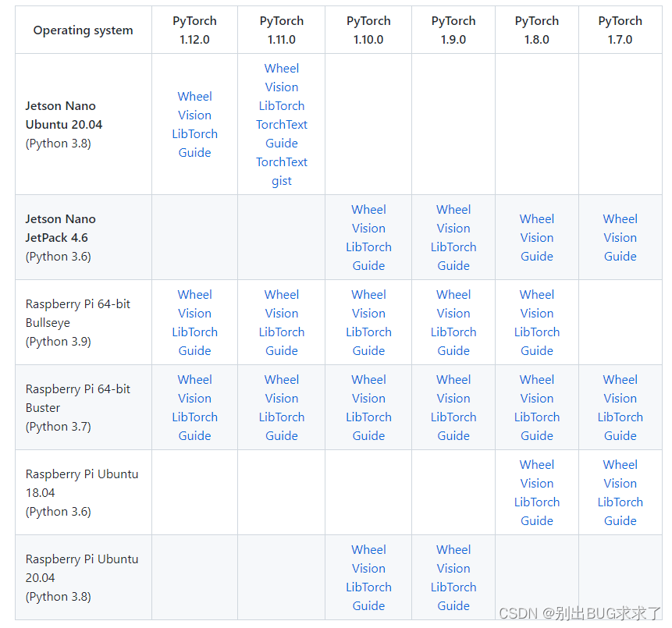Open Wheel link for Buster PyTorch 1.10.0
Viewport: 672px width, 628px height.
(x=368, y=380)
